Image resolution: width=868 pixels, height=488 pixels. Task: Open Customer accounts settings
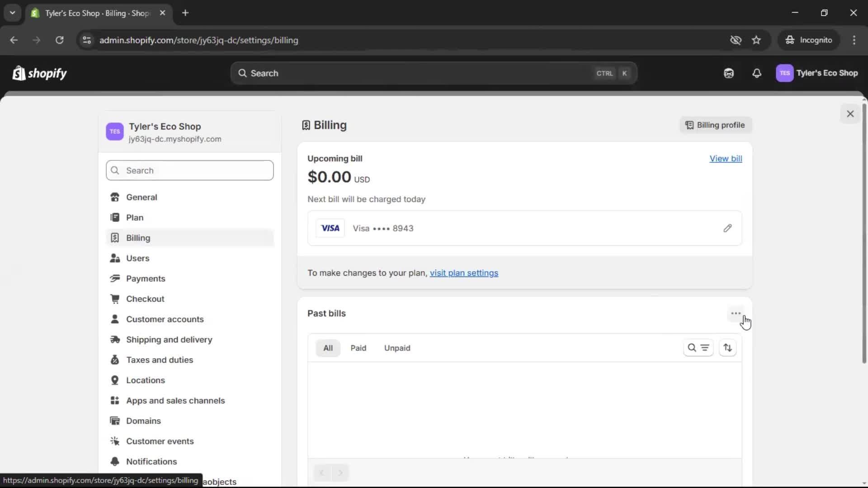(165, 319)
